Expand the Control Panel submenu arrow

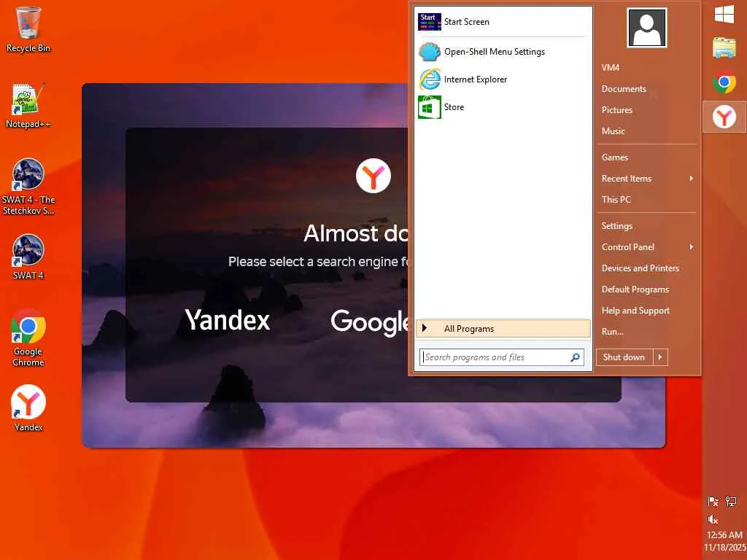click(x=691, y=246)
